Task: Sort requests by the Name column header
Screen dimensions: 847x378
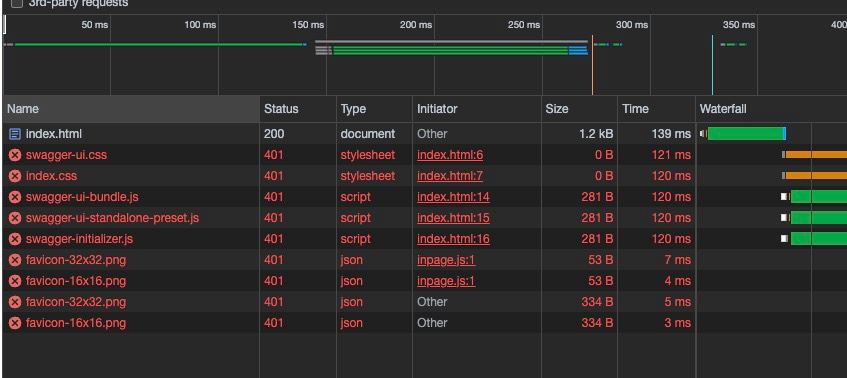Action: coord(131,109)
